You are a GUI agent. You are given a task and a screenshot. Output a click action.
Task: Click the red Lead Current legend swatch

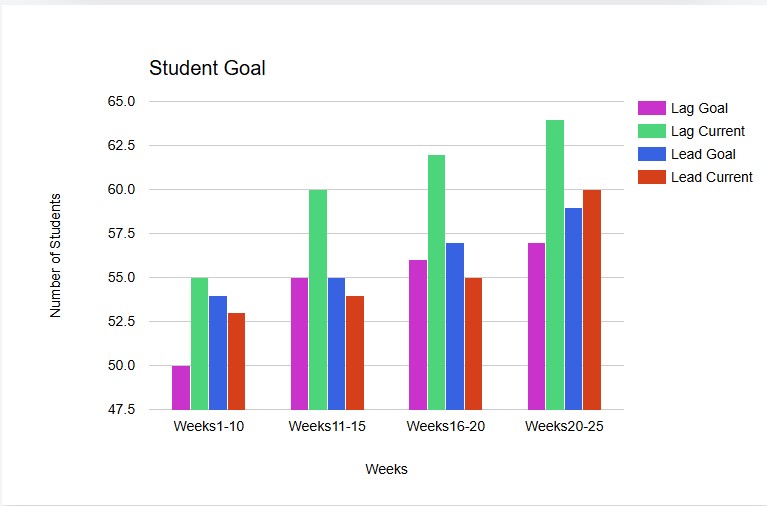[651, 177]
